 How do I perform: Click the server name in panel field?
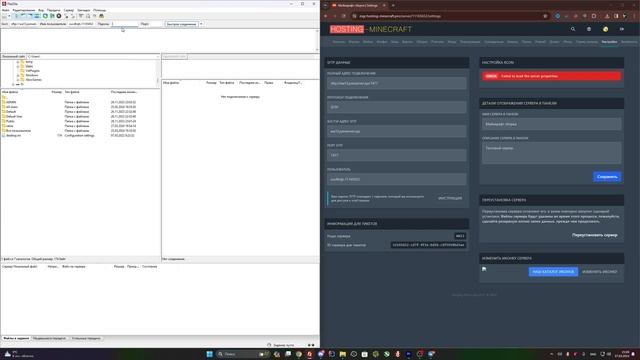(x=551, y=124)
